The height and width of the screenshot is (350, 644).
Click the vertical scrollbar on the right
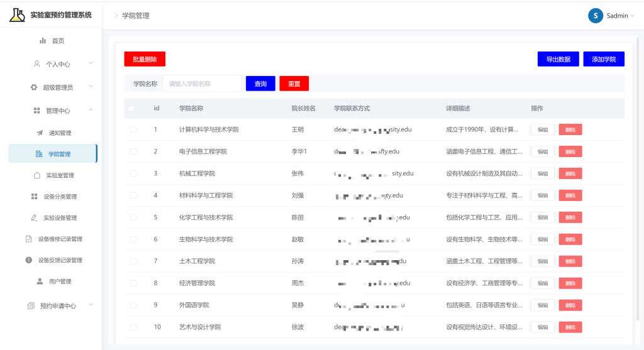(x=638, y=178)
